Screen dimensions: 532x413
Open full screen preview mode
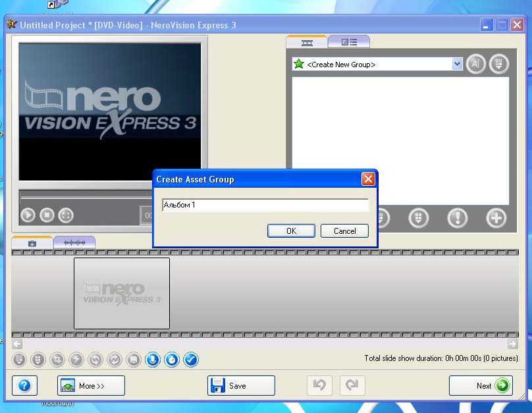(66, 215)
